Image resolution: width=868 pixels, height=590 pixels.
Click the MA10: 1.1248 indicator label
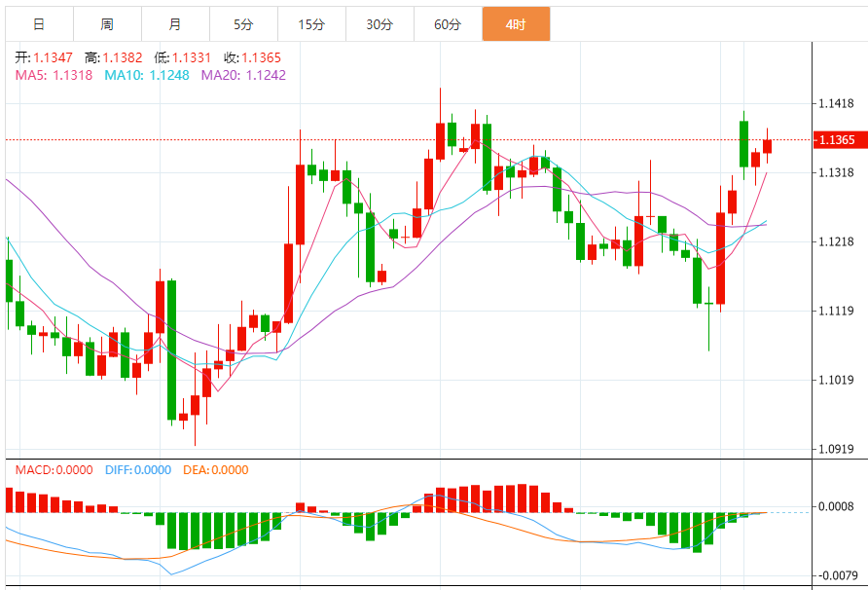coord(147,75)
